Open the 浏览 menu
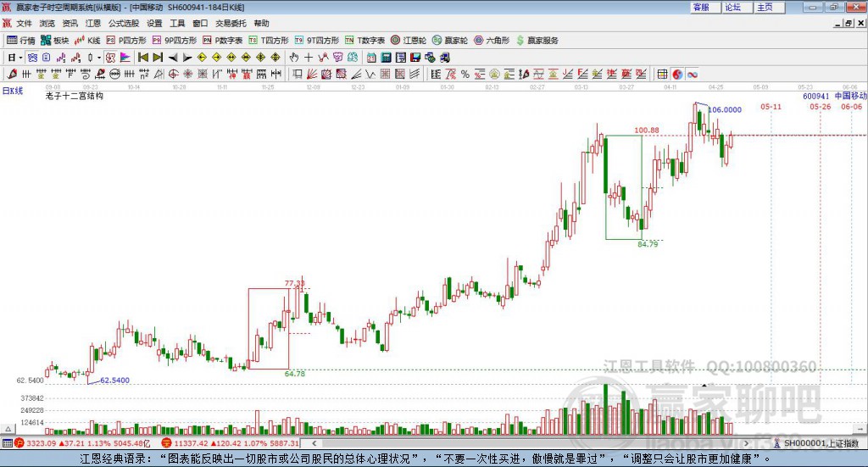Viewport: 868px width, 467px height. (x=47, y=23)
